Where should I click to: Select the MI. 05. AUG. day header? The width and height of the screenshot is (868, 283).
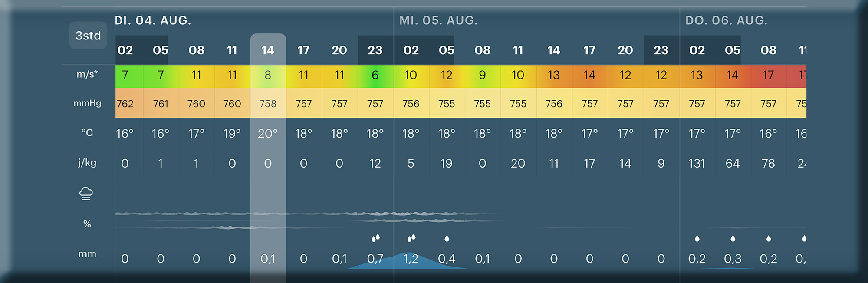tap(438, 20)
